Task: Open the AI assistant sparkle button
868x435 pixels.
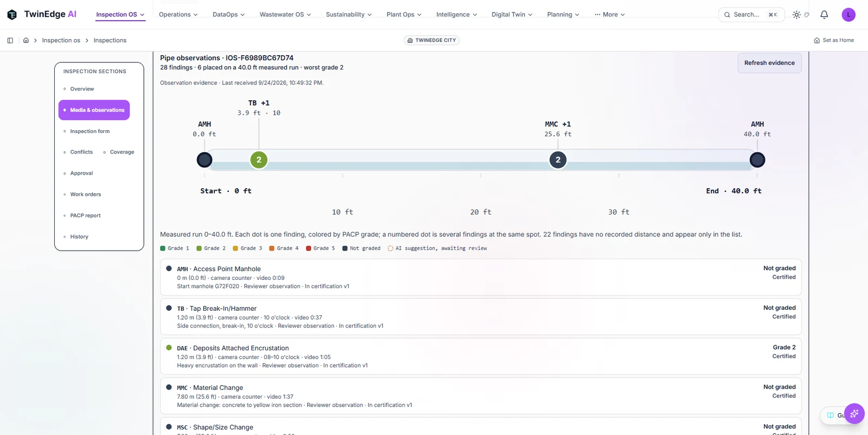Action: (854, 414)
